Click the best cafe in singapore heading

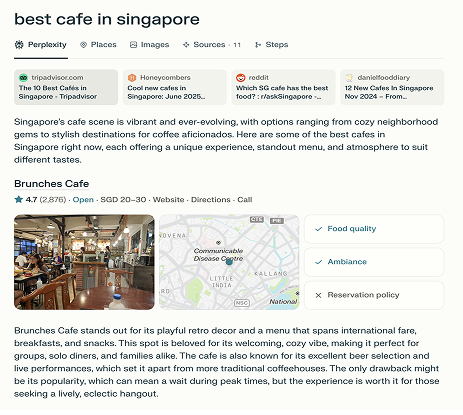107,19
